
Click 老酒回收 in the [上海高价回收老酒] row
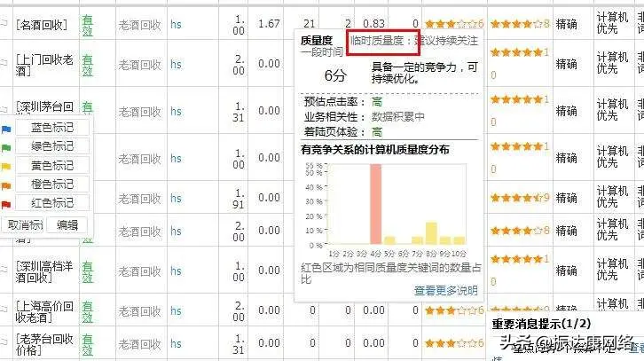coord(139,311)
